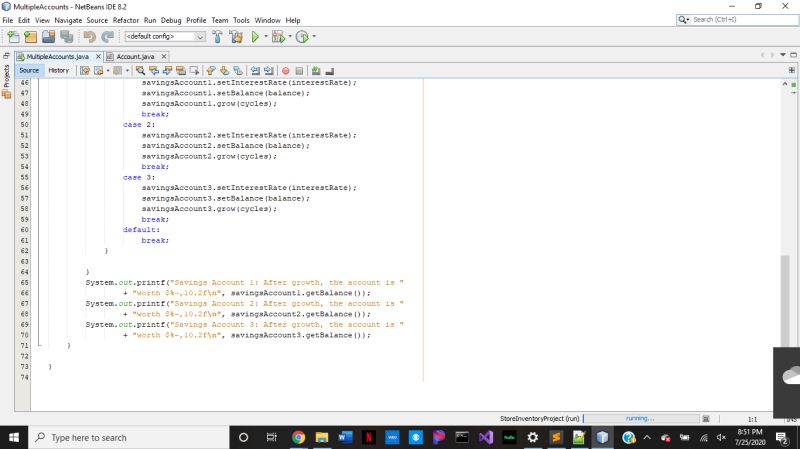
Task: Shift line left in the editor toolbar
Action: click(255, 71)
